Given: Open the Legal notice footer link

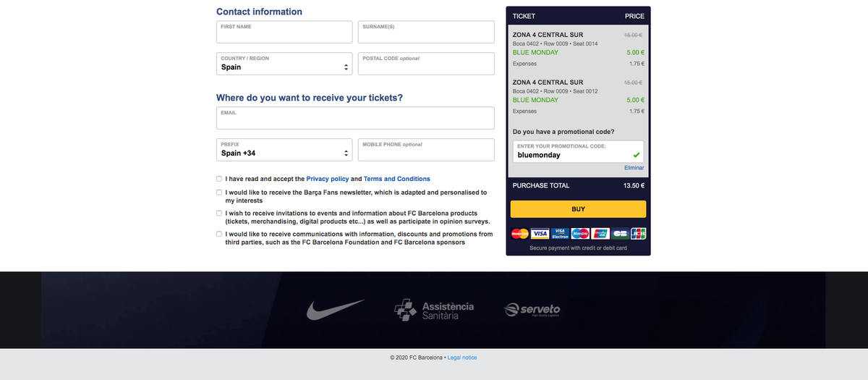Looking at the screenshot, I should 462,358.
